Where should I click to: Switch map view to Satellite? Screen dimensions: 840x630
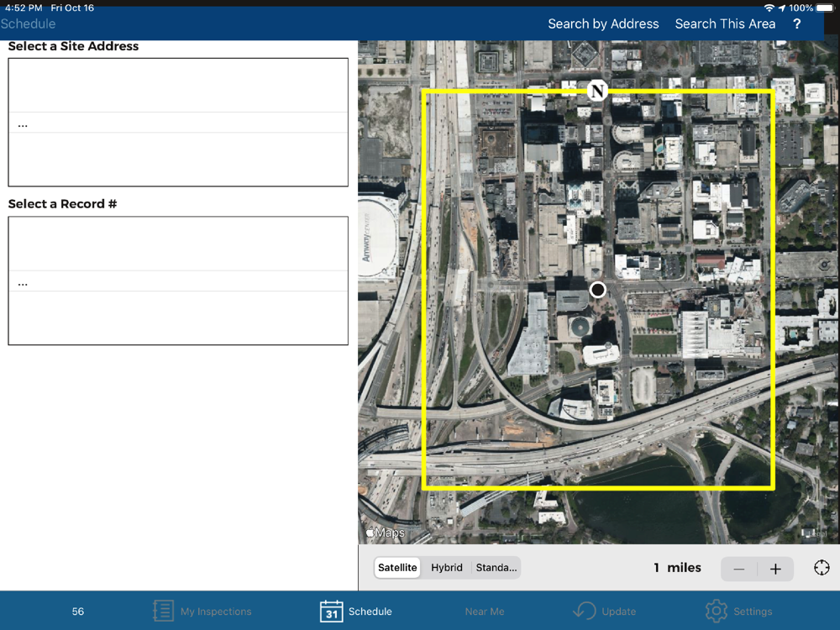(397, 567)
